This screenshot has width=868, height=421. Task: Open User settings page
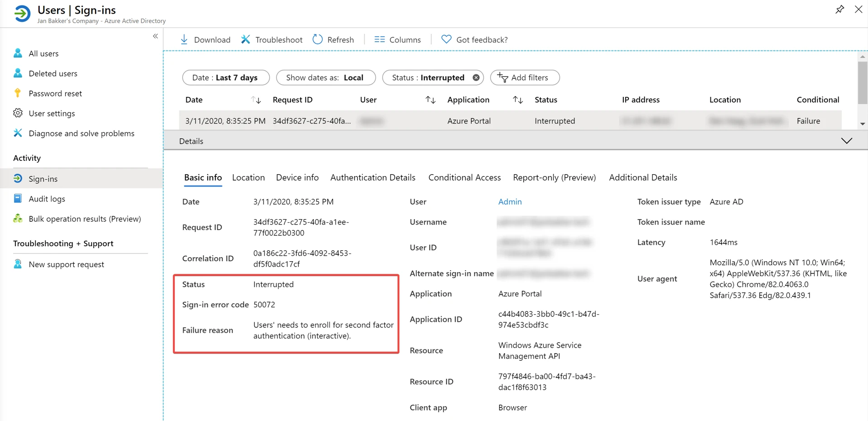click(x=52, y=113)
